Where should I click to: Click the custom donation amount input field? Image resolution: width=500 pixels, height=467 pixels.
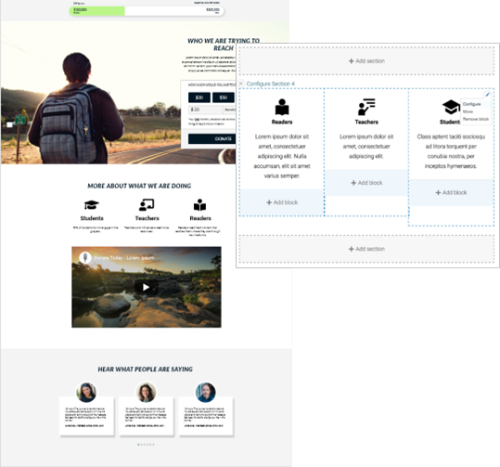click(205, 109)
